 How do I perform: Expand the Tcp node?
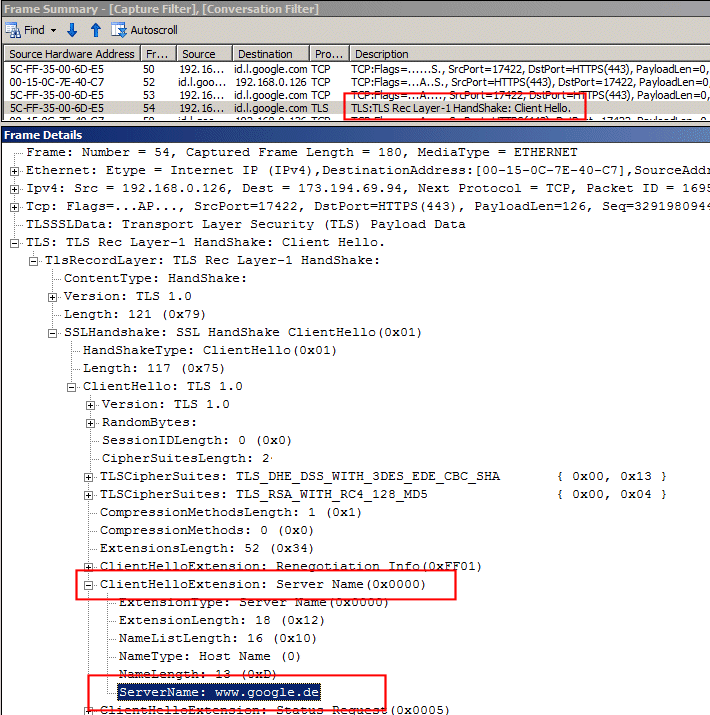[15, 207]
